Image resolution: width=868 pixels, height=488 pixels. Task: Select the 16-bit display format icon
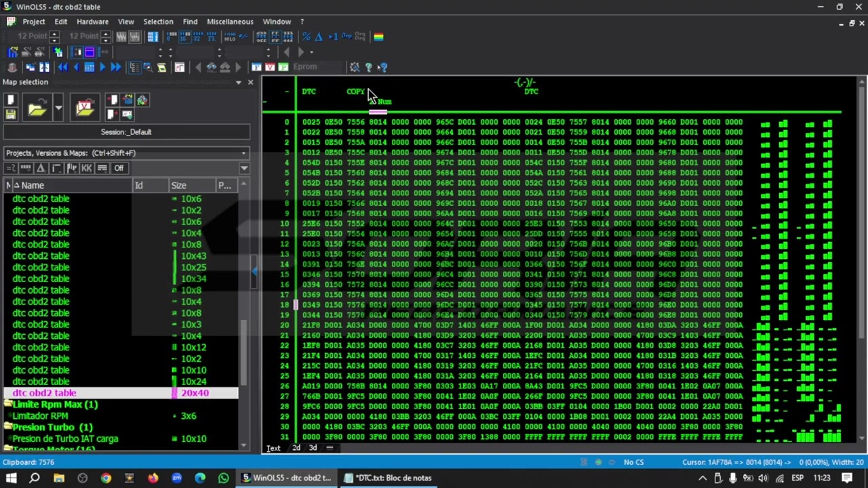(184, 37)
